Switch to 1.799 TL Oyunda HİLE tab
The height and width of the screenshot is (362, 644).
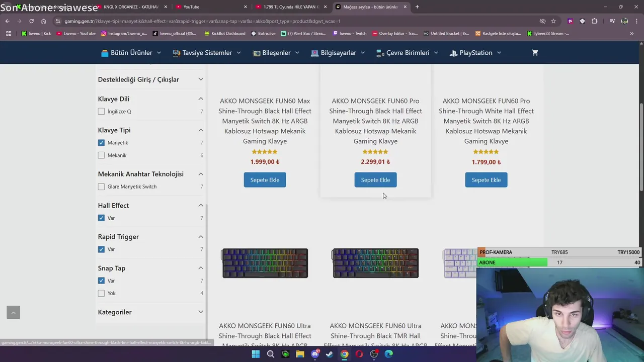point(291,7)
